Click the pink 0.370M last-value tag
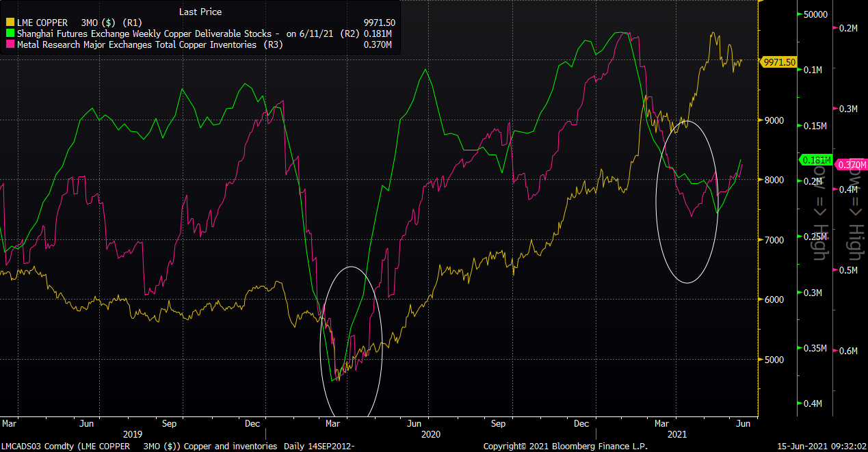 pyautogui.click(x=852, y=165)
